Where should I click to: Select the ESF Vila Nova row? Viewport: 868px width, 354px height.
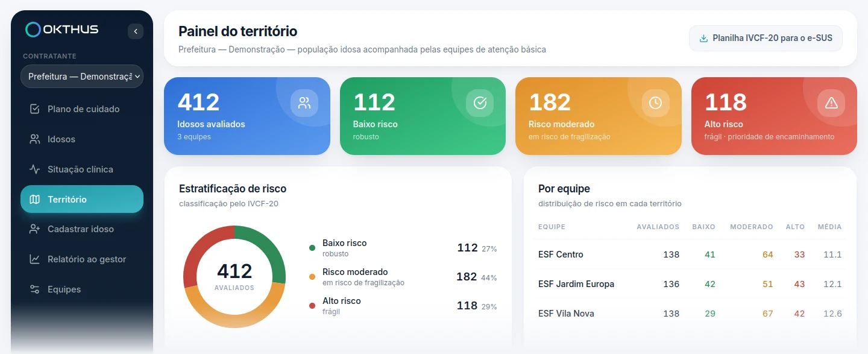coord(690,314)
